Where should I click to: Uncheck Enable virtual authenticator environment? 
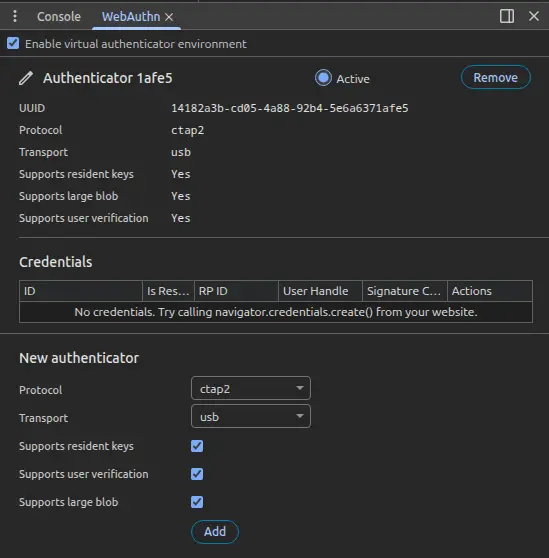13,43
